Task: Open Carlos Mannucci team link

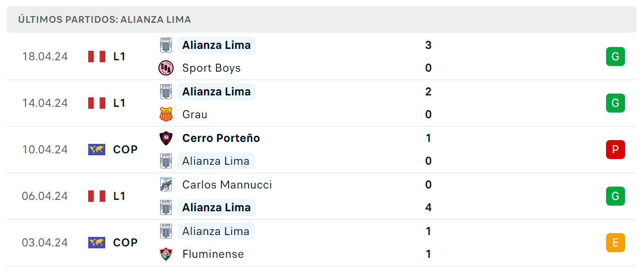Action: pos(227,185)
